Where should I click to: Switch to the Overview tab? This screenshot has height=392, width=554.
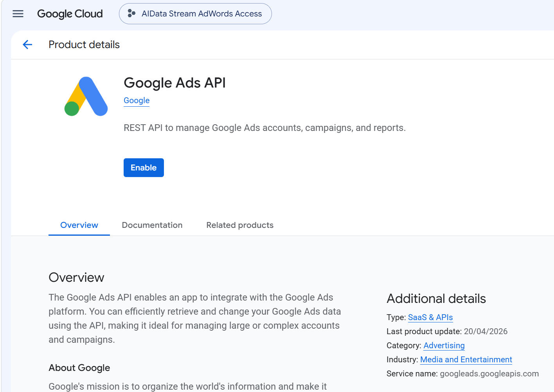(x=79, y=225)
